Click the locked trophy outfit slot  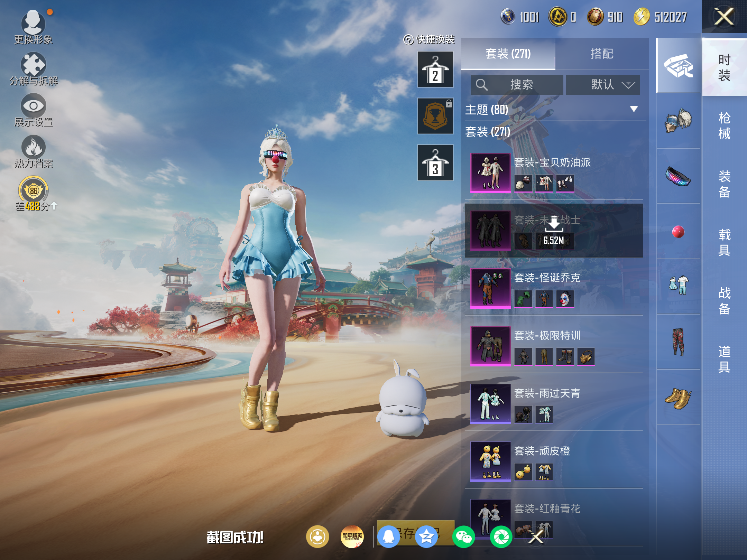point(435,116)
